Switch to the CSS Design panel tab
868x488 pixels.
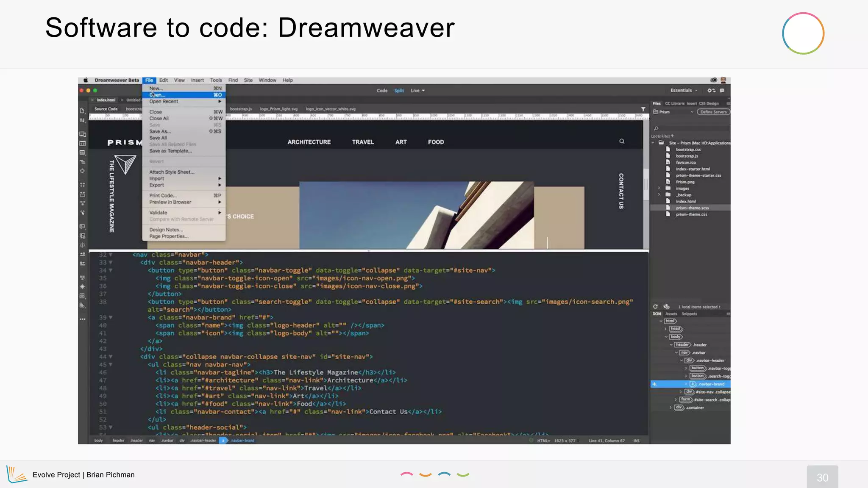pos(709,103)
